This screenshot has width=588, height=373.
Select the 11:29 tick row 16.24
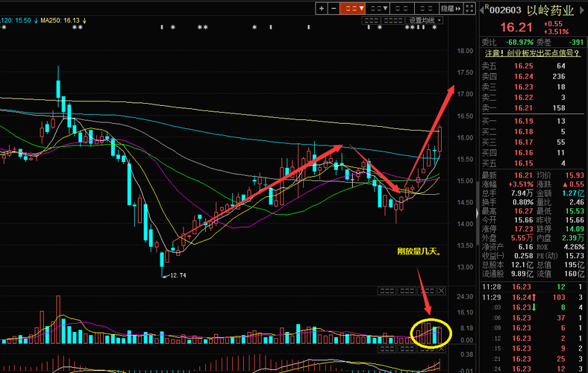533,297
